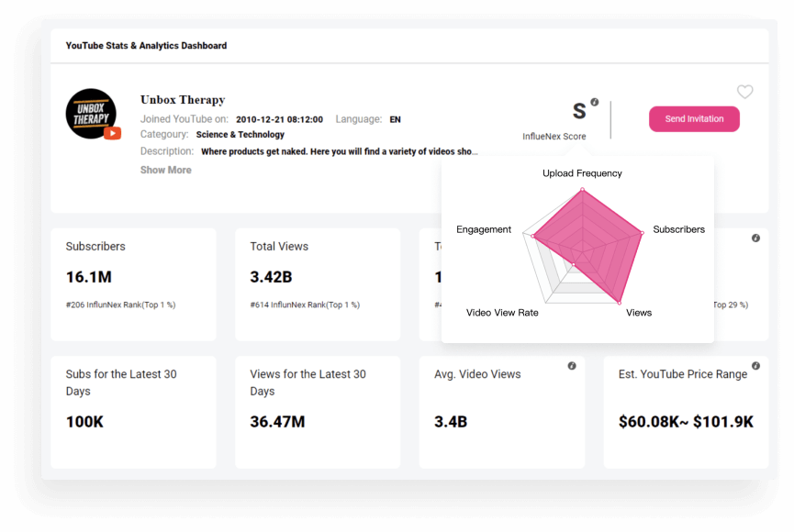794x532 pixels.
Task: Click the 36.47M views value
Action: (277, 422)
